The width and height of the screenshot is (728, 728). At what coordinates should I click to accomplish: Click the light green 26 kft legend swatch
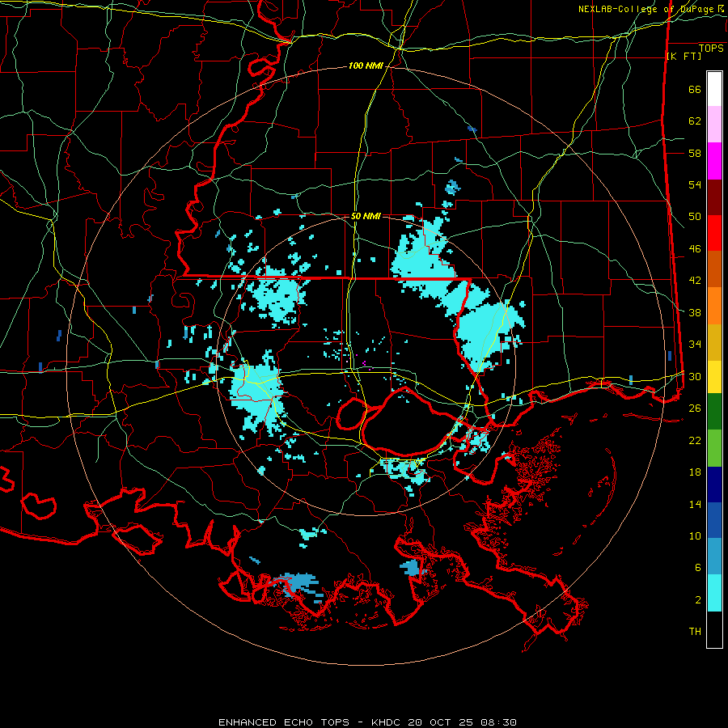coord(714,448)
